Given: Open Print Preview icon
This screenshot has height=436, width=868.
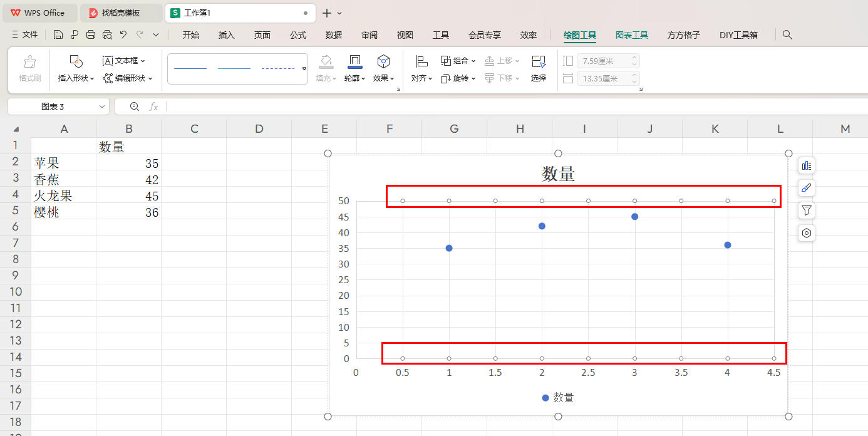Looking at the screenshot, I should [107, 35].
